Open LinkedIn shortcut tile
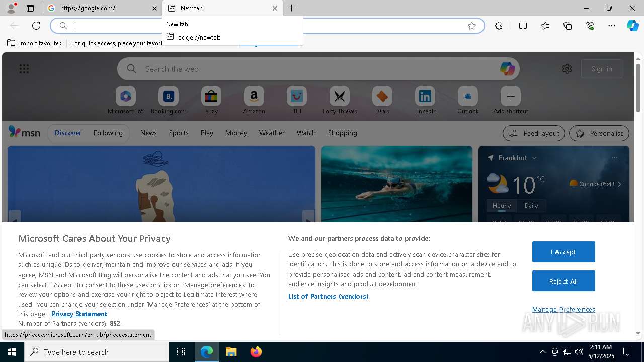 [425, 100]
